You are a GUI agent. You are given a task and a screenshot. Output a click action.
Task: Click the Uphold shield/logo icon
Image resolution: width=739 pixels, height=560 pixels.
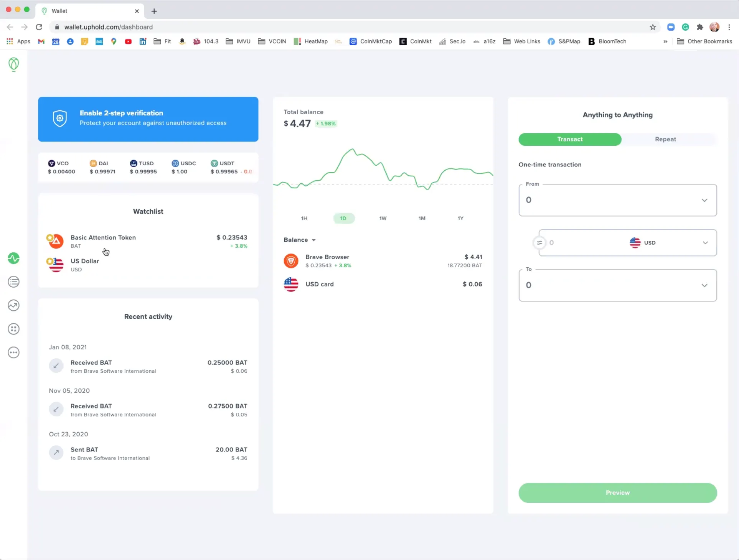[13, 64]
